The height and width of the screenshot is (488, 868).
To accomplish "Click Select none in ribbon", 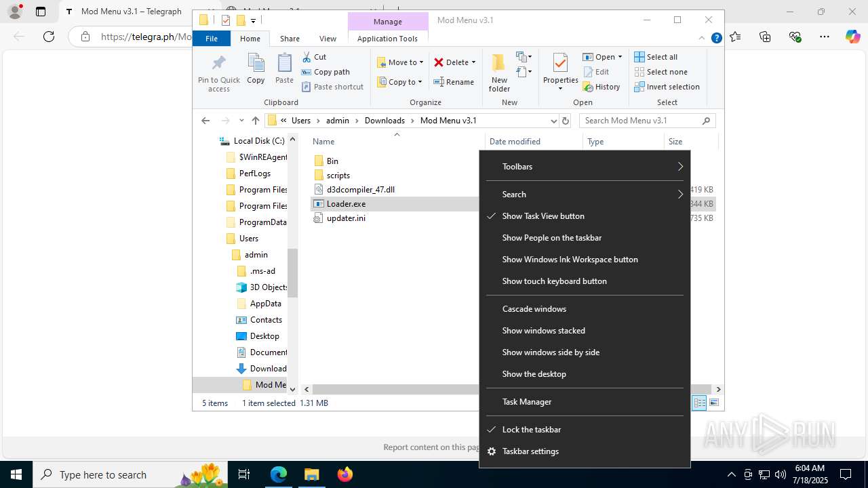I will (x=660, y=72).
